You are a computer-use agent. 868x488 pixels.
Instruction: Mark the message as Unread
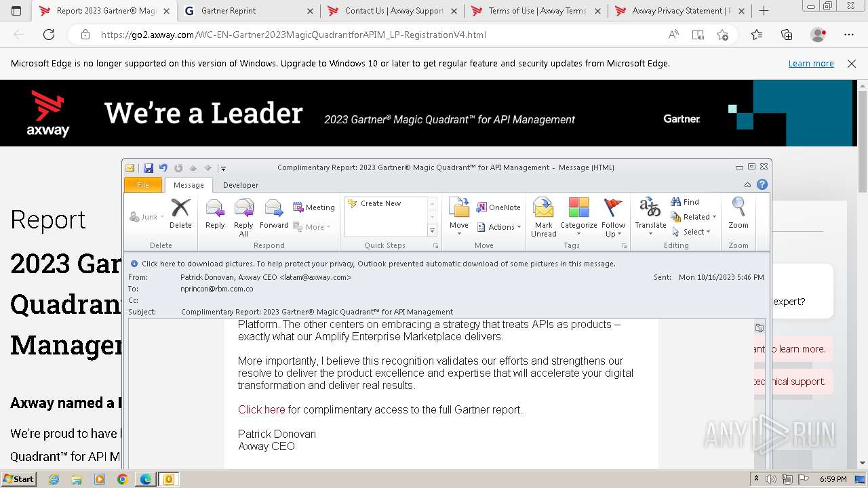[x=544, y=218]
